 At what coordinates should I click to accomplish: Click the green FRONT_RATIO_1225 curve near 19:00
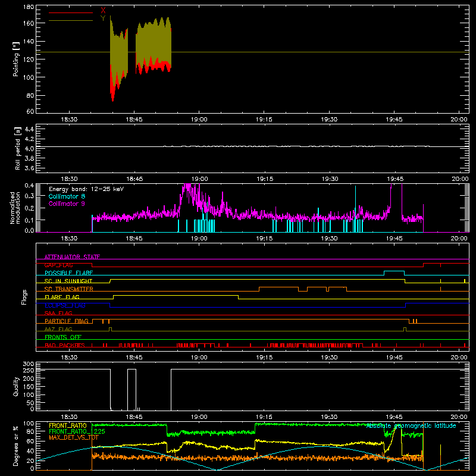[x=199, y=432]
